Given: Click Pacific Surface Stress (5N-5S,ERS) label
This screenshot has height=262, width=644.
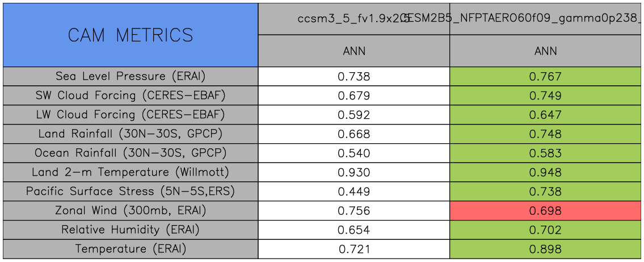Looking at the screenshot, I should 131,192.
